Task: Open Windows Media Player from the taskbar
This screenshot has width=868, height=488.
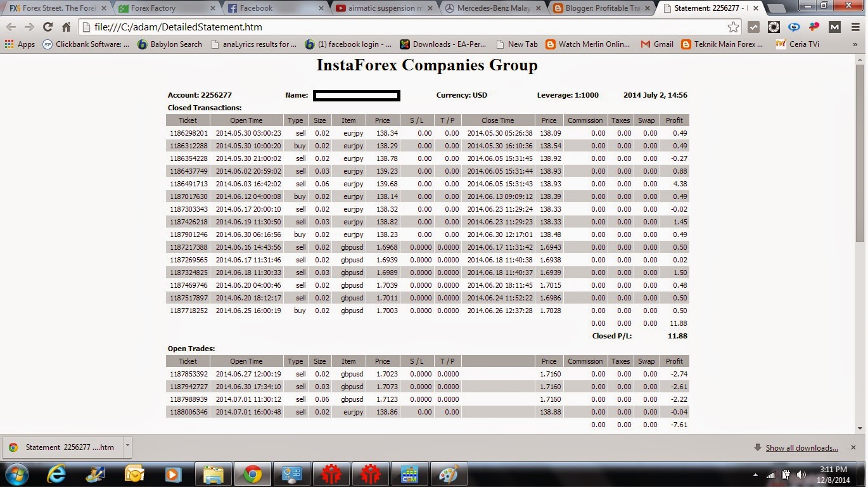Action: pyautogui.click(x=172, y=474)
